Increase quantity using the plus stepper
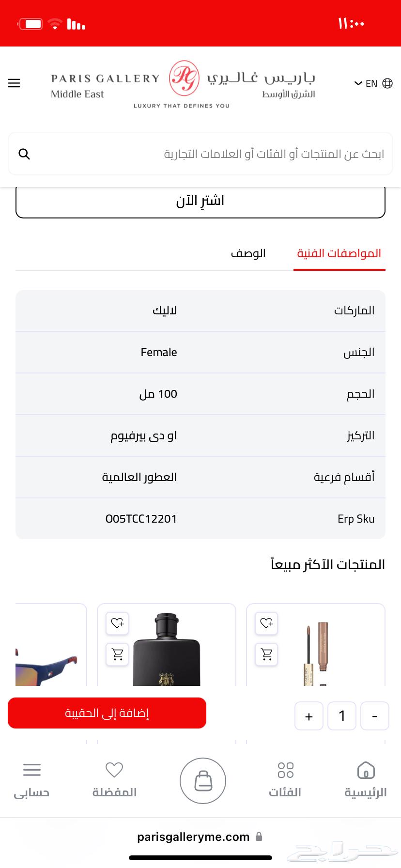 (x=309, y=716)
